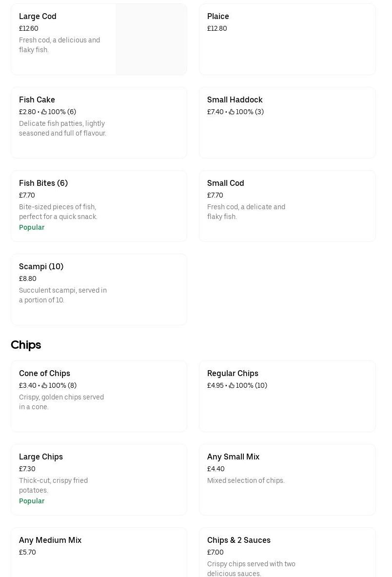Click the Small Haddock menu card

(x=287, y=122)
